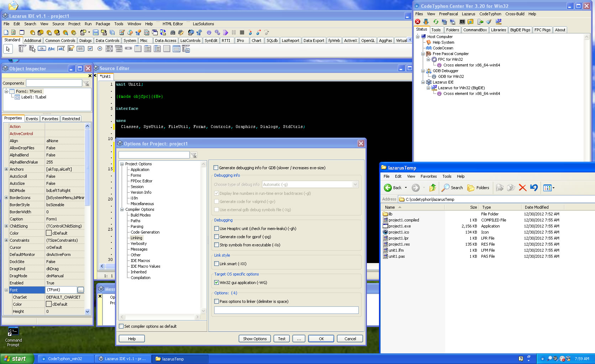Click Color clDefault swatch under BorderIcons rows
This screenshot has height=364, width=595.
(x=49, y=233)
